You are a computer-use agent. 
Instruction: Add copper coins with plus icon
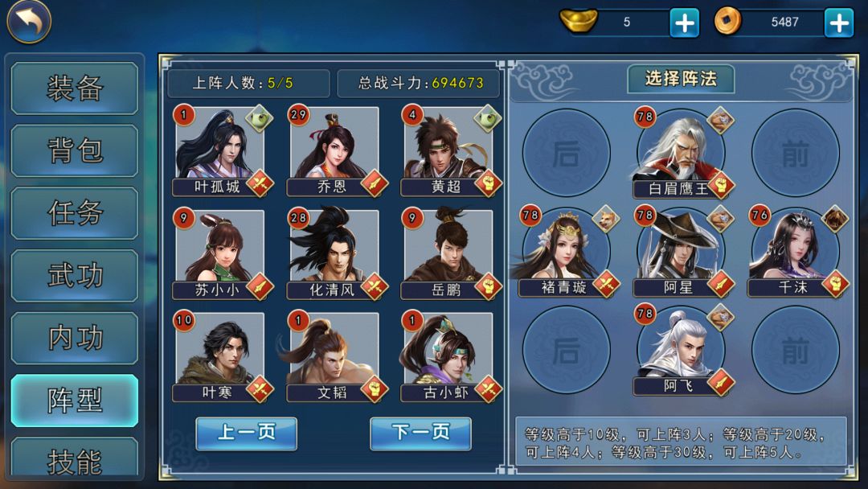(x=838, y=23)
